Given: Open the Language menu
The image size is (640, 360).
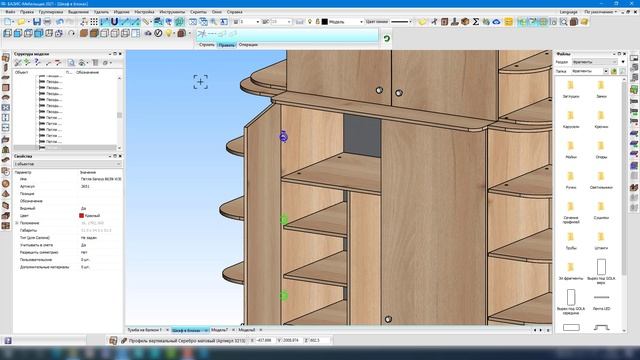Looking at the screenshot, I should click(x=569, y=12).
